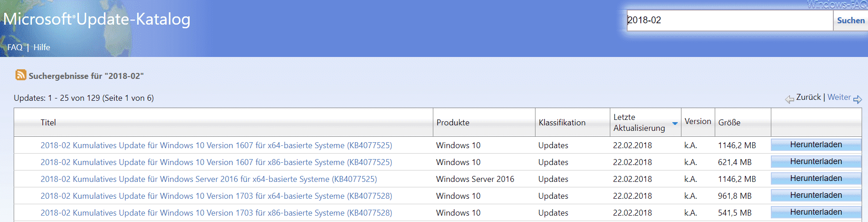The image size is (868, 222).
Task: Click the Zurück pagination text
Action: [808, 97]
